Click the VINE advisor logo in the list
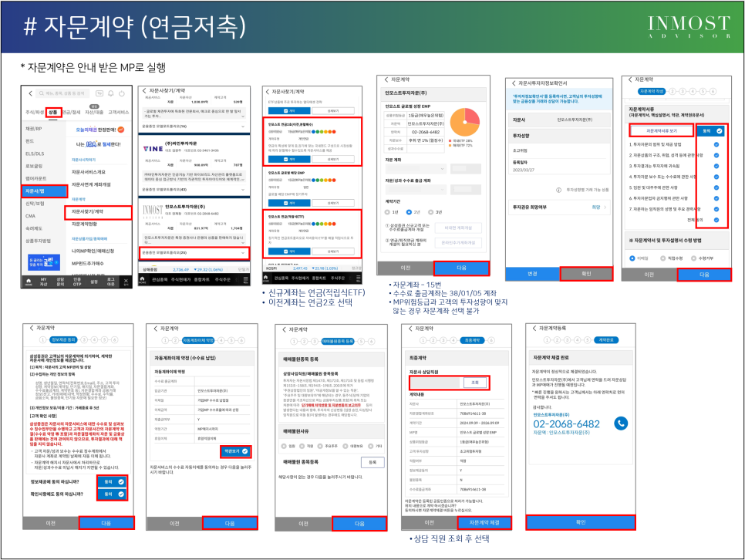 coord(153,149)
